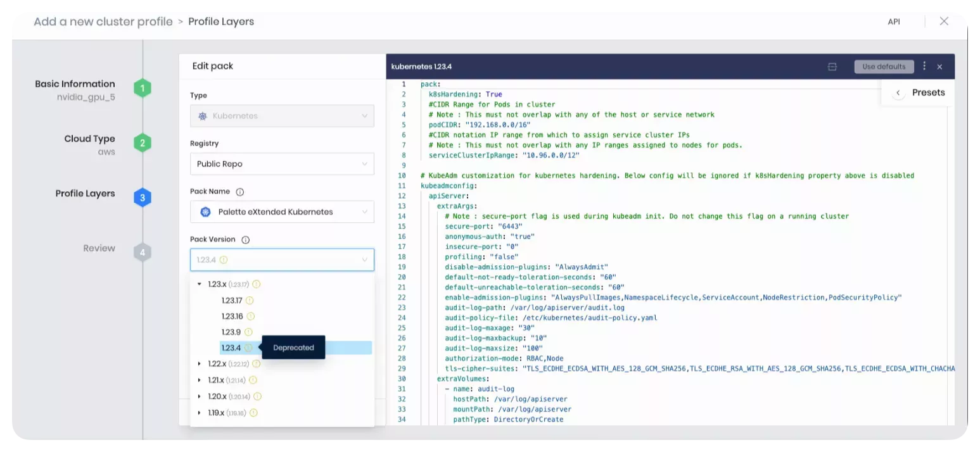Select version 1.23.9 from list
Screen dimensions: 980x452
pyautogui.click(x=231, y=332)
